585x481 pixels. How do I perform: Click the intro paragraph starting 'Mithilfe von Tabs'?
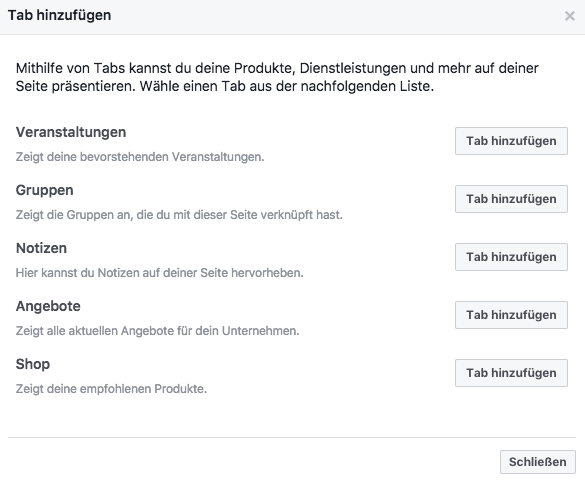pos(277,77)
